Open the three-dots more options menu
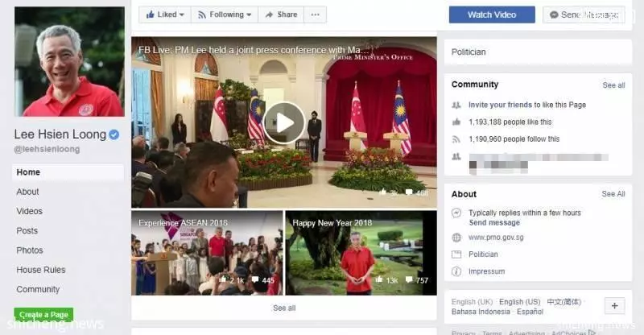 pyautogui.click(x=315, y=14)
